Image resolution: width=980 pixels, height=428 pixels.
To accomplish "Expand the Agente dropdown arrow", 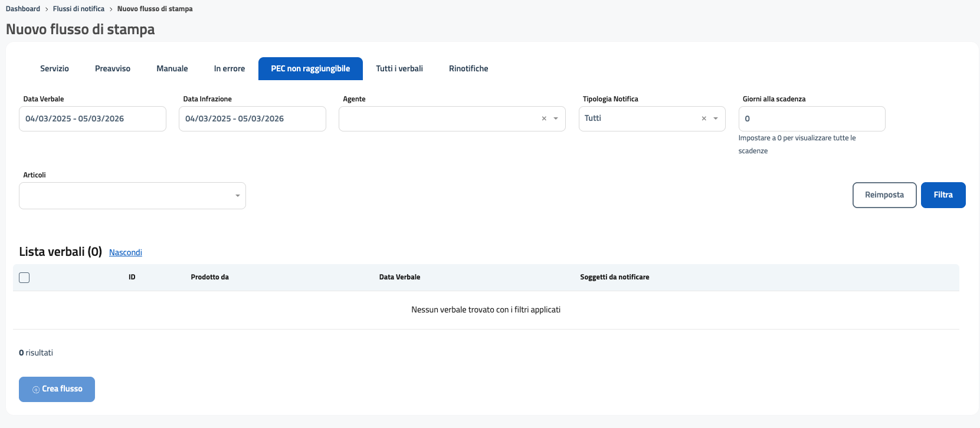I will (x=556, y=118).
